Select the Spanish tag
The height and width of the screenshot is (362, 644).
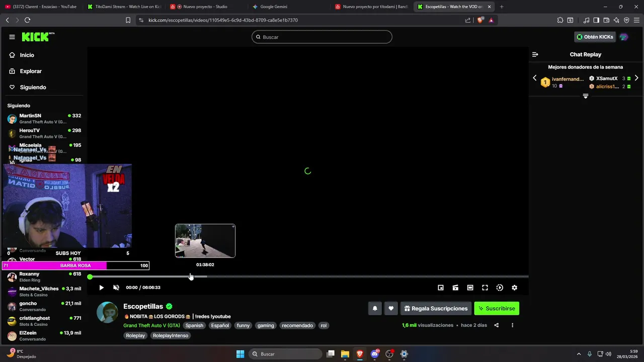[x=194, y=325]
